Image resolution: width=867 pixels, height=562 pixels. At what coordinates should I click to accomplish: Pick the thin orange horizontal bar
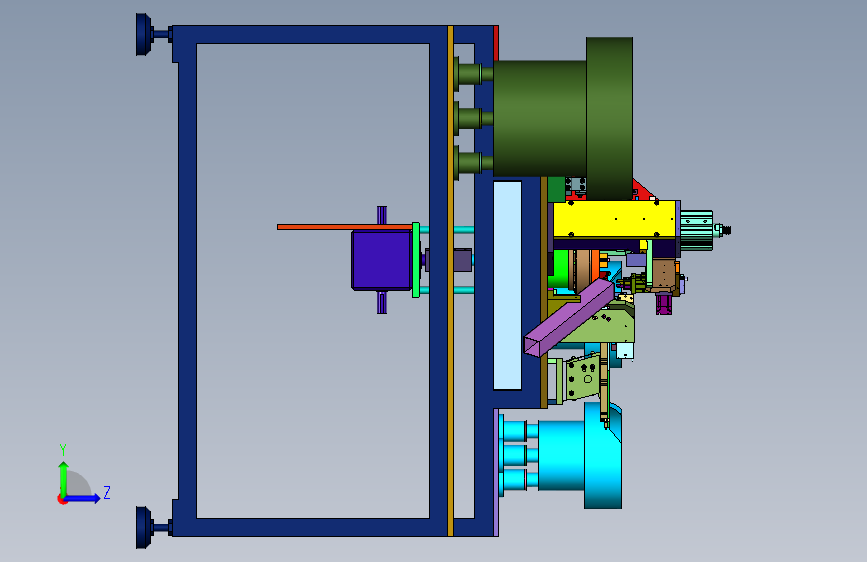(x=344, y=227)
